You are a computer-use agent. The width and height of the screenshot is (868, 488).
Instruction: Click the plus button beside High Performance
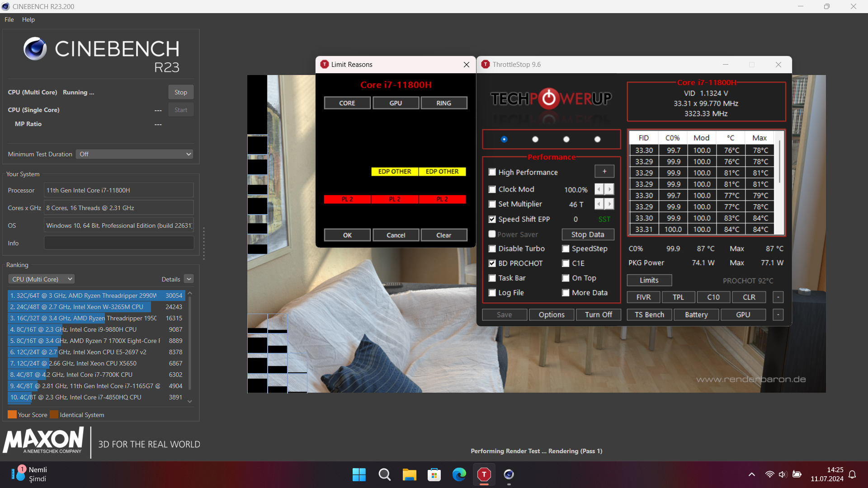[x=604, y=171]
